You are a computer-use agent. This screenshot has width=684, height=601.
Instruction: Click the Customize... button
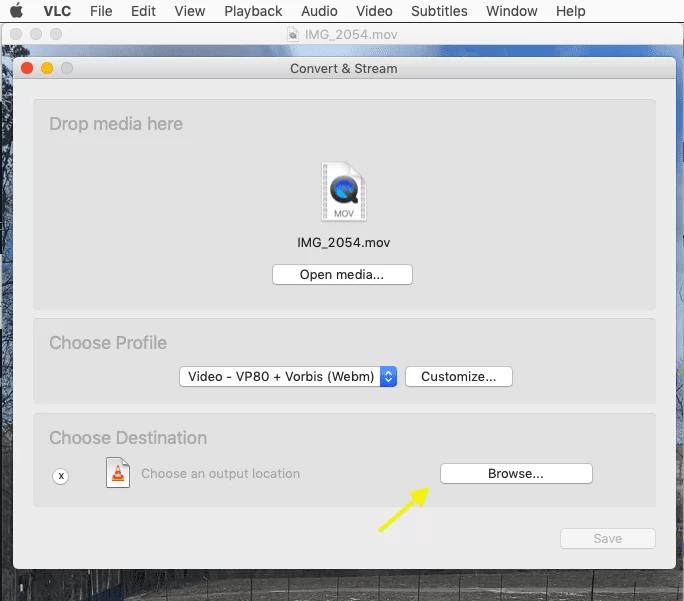(x=458, y=376)
